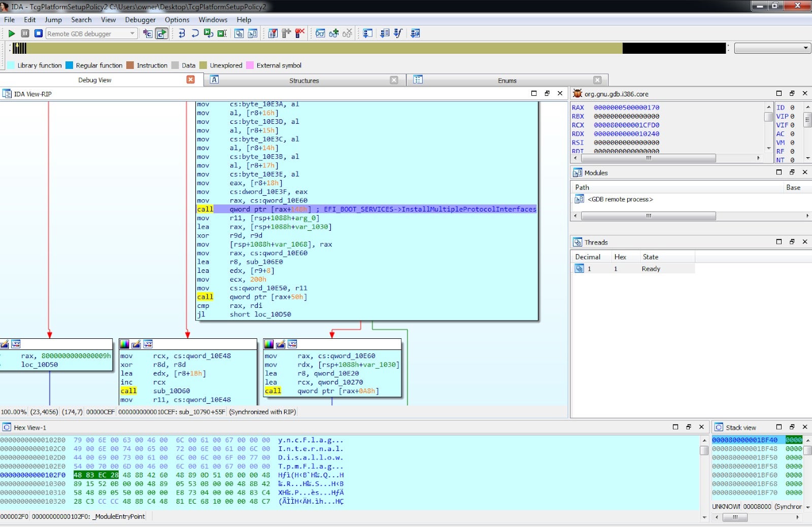Open the Remote GDB debugger dropdown

click(x=132, y=33)
